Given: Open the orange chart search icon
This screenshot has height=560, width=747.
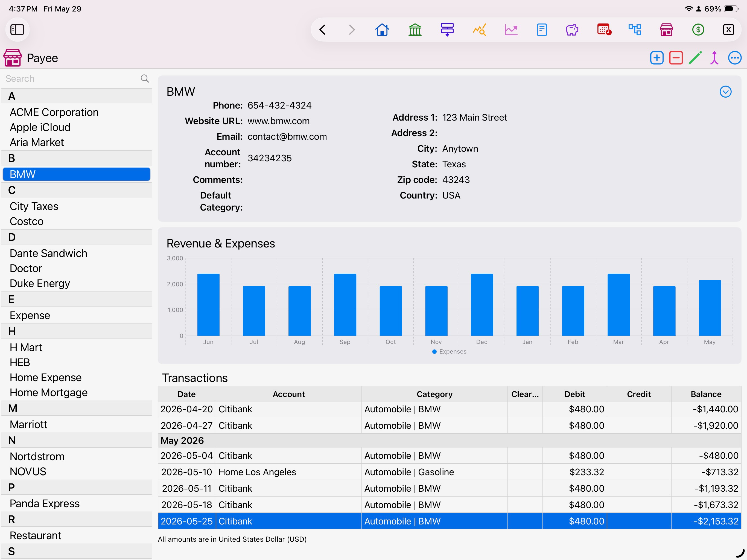Looking at the screenshot, I should [479, 30].
